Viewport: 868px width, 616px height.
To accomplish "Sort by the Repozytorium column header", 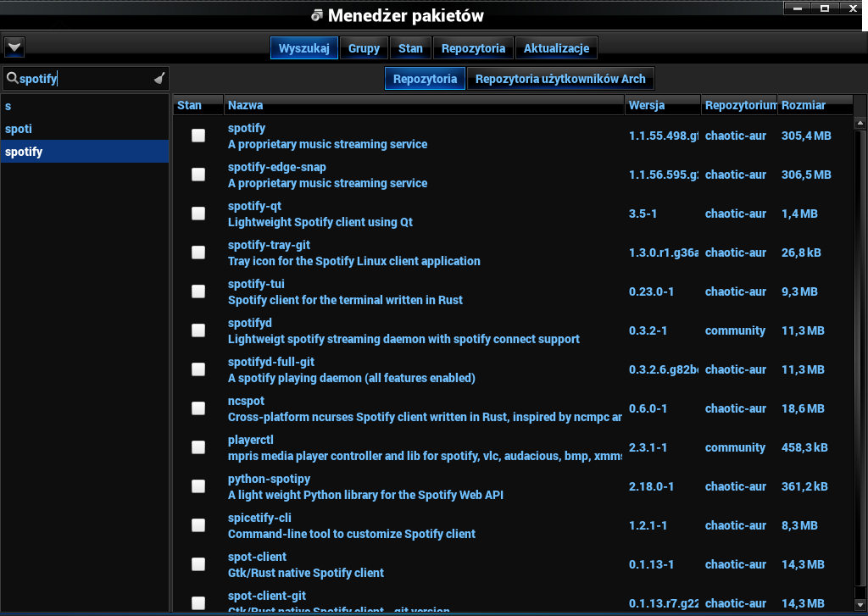I will click(739, 105).
